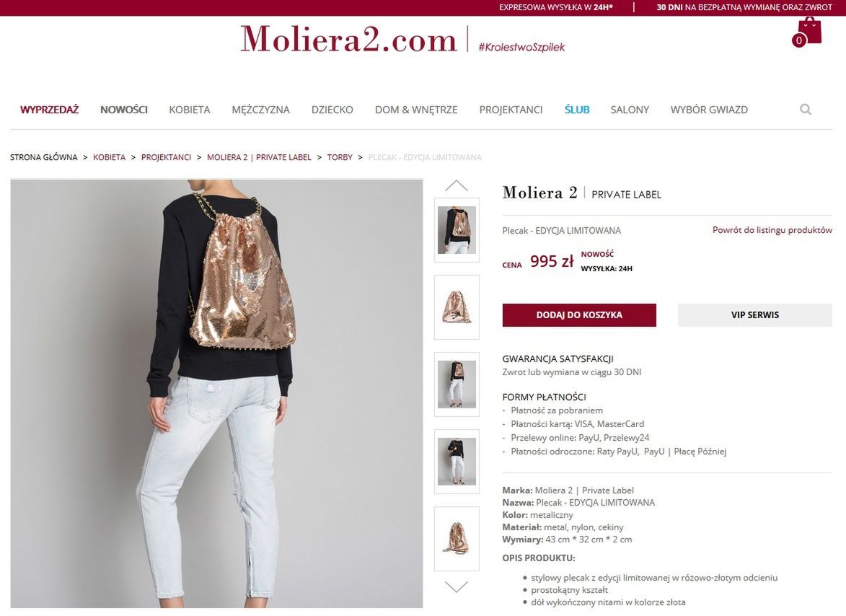Click the VIP SERWIS button
Screen dimensions: 846x616
[755, 315]
